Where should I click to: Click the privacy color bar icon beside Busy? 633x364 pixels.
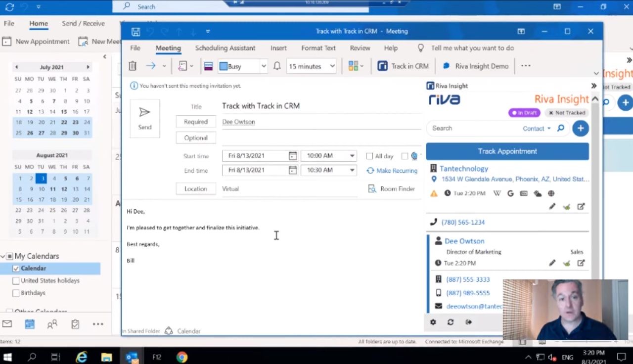pos(208,66)
